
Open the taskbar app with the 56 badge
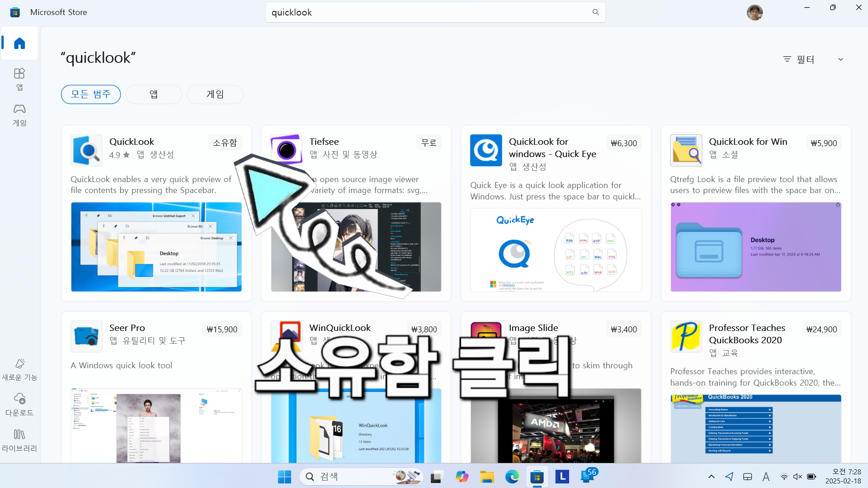coord(588,476)
